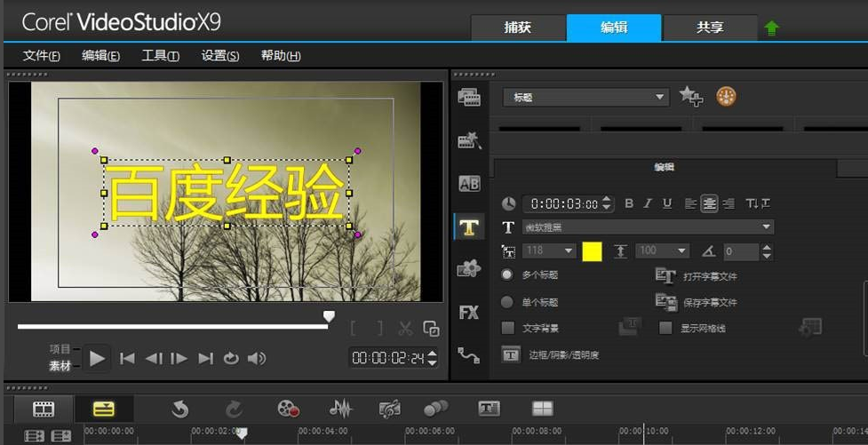Viewport: 868px width, 445px height.
Task: Open the FX filter library
Action: (468, 313)
